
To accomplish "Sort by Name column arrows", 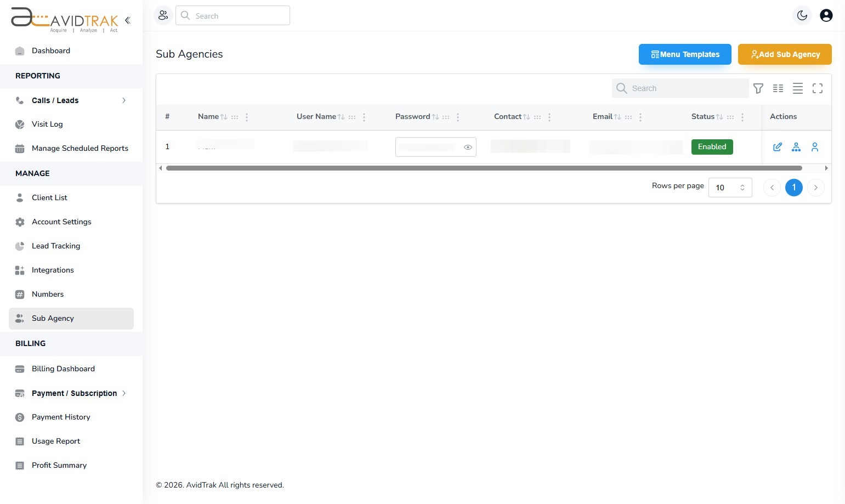I will coord(224,117).
